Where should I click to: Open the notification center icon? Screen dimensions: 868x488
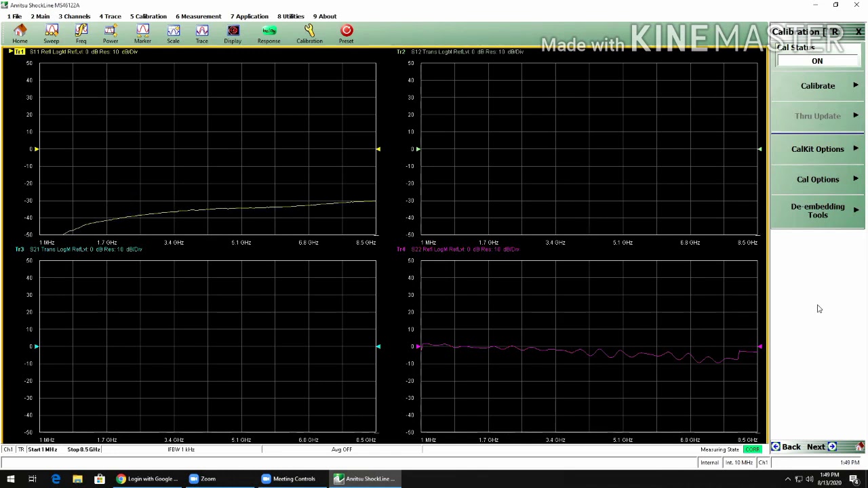[x=854, y=479]
